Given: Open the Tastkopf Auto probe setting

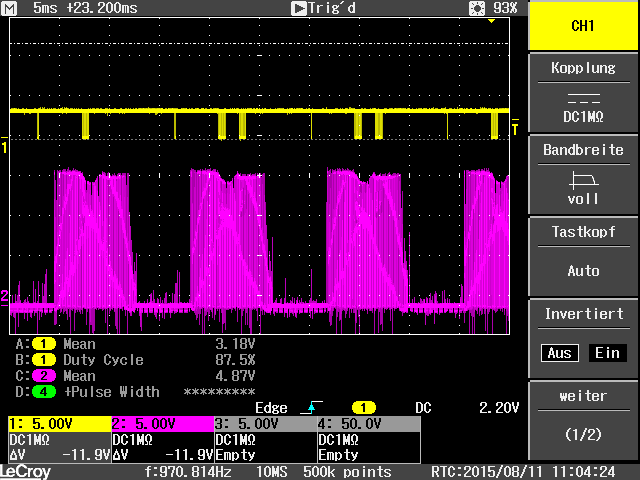Looking at the screenshot, I should tap(583, 256).
